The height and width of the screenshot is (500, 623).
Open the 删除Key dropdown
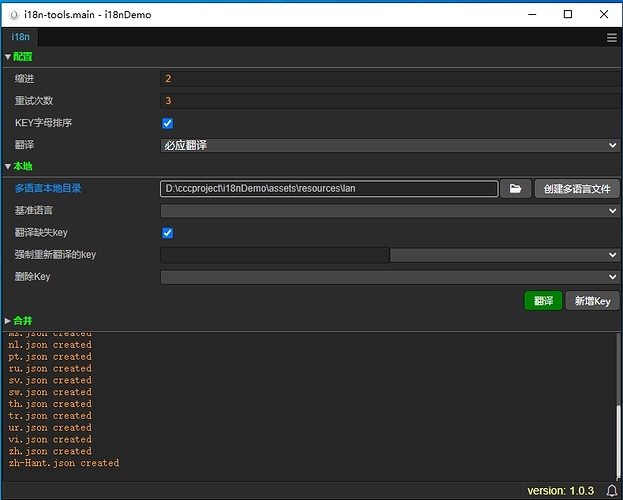pos(390,277)
